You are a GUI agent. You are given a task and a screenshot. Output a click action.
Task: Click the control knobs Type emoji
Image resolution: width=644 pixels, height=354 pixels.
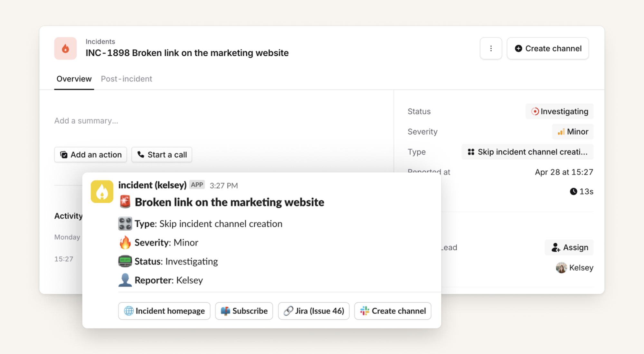point(125,224)
